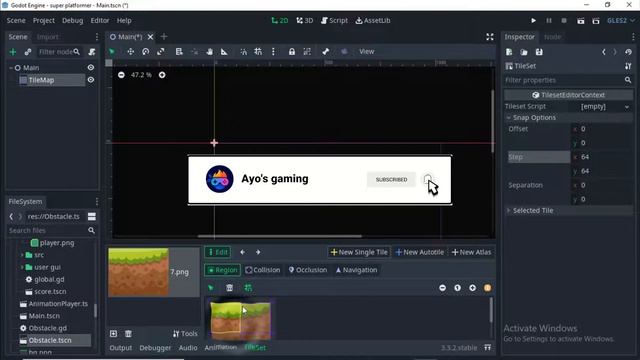Activate the Ruler Mode tool

point(224,51)
